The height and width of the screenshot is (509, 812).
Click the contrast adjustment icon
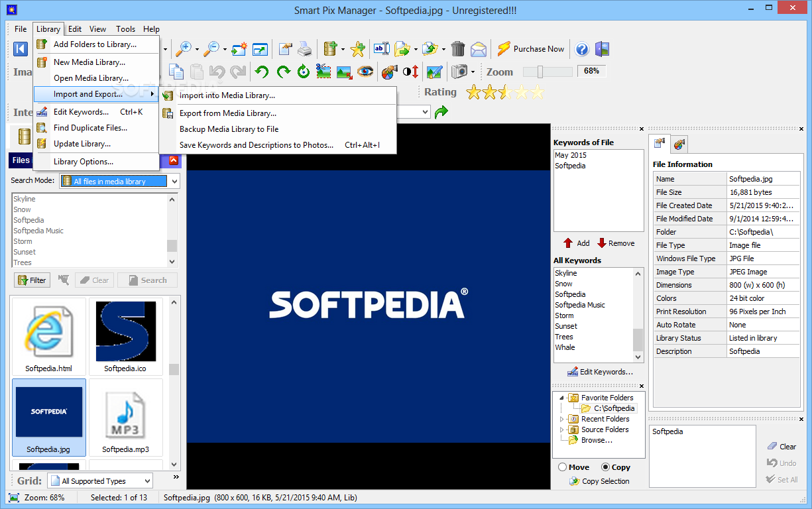click(x=410, y=72)
